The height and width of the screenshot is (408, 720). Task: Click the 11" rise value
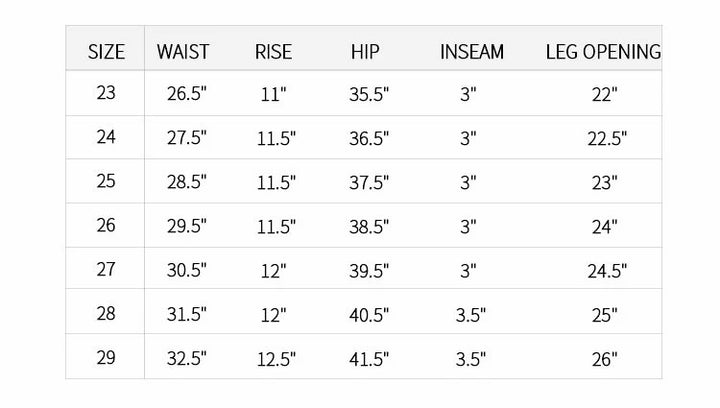[272, 95]
